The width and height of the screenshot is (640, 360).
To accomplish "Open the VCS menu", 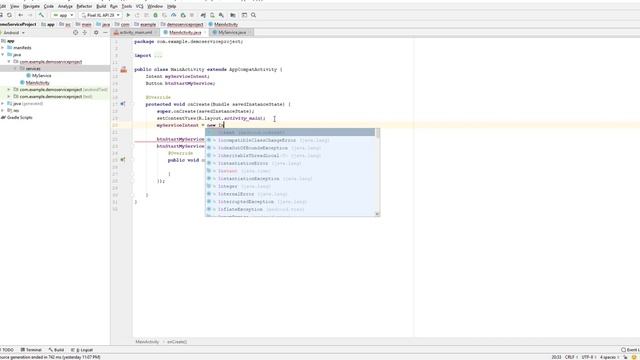I will click(x=140, y=7).
